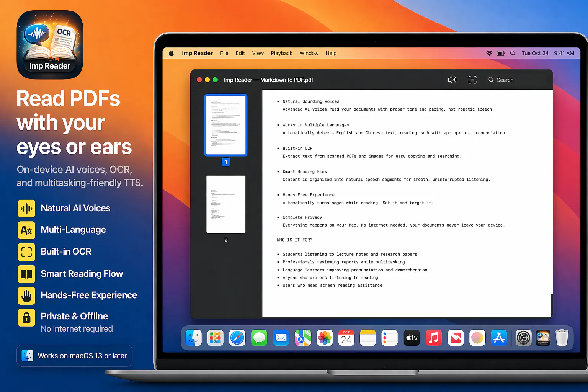Image resolution: width=588 pixels, height=392 pixels.
Task: Open the Mail app in the Dock
Action: coord(281,338)
